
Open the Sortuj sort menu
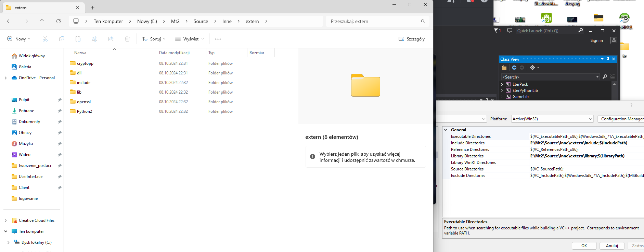point(154,39)
